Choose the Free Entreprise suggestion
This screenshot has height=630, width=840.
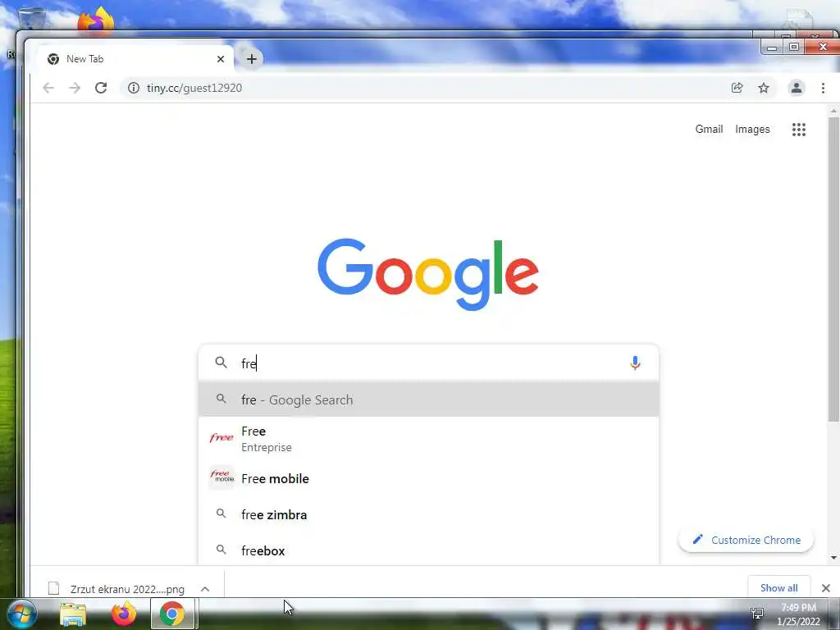(x=428, y=439)
